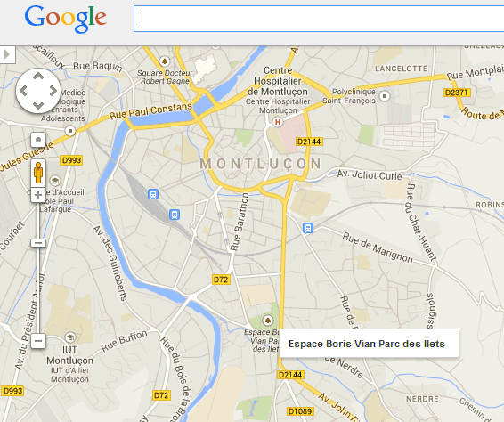The width and height of the screenshot is (504, 422).
Task: Click the train station icon near Rue de Marignon
Action: click(x=308, y=228)
